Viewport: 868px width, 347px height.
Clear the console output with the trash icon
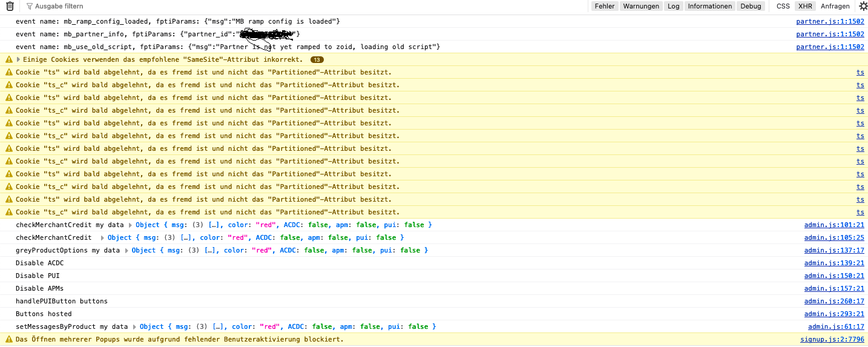(x=10, y=7)
